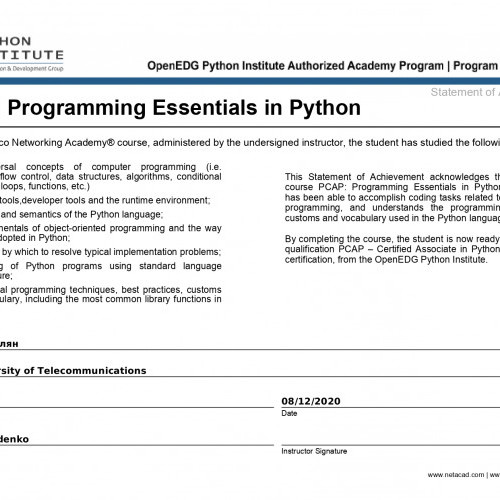Viewport: 500px width, 500px height.
Task: Click the Cisco Networking Academy course sentence
Action: point(250,143)
